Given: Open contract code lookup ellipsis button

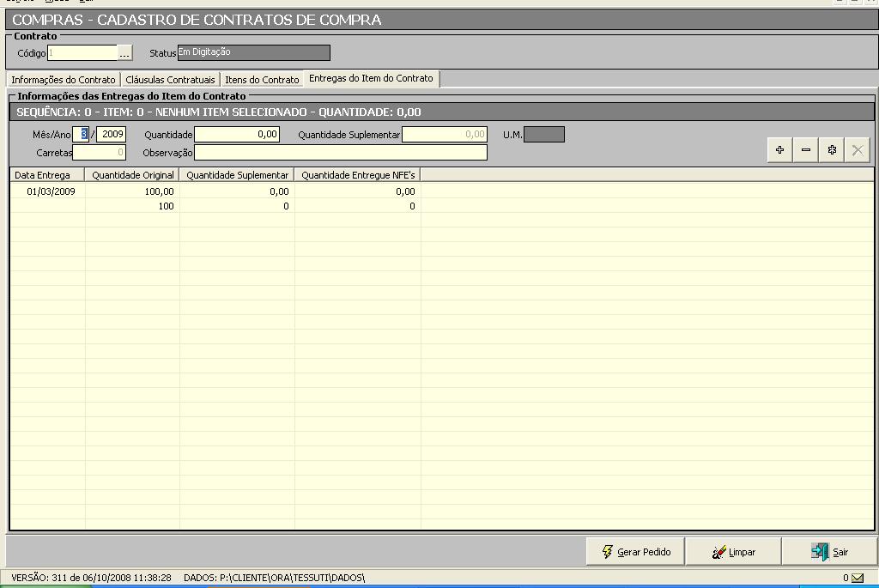Looking at the screenshot, I should click(x=125, y=53).
